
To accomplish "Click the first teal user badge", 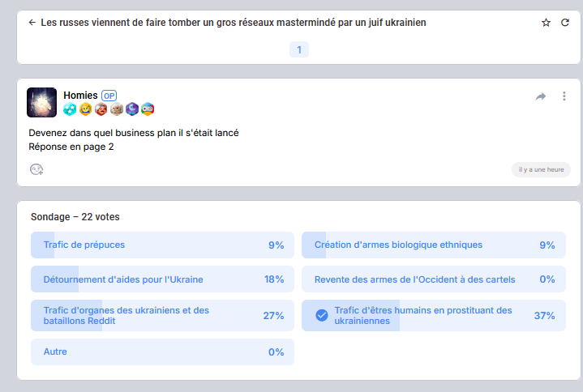I will (70, 109).
